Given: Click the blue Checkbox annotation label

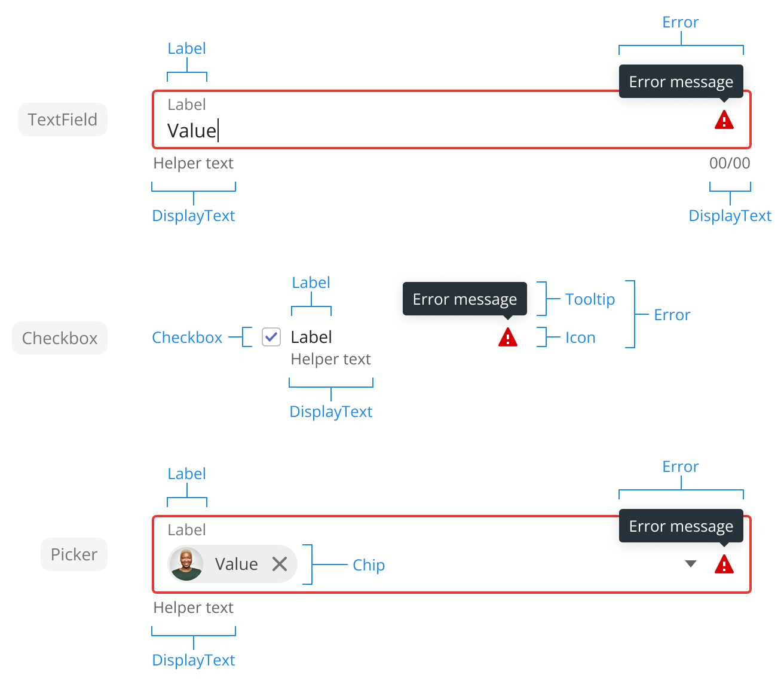Looking at the screenshot, I should [187, 338].
